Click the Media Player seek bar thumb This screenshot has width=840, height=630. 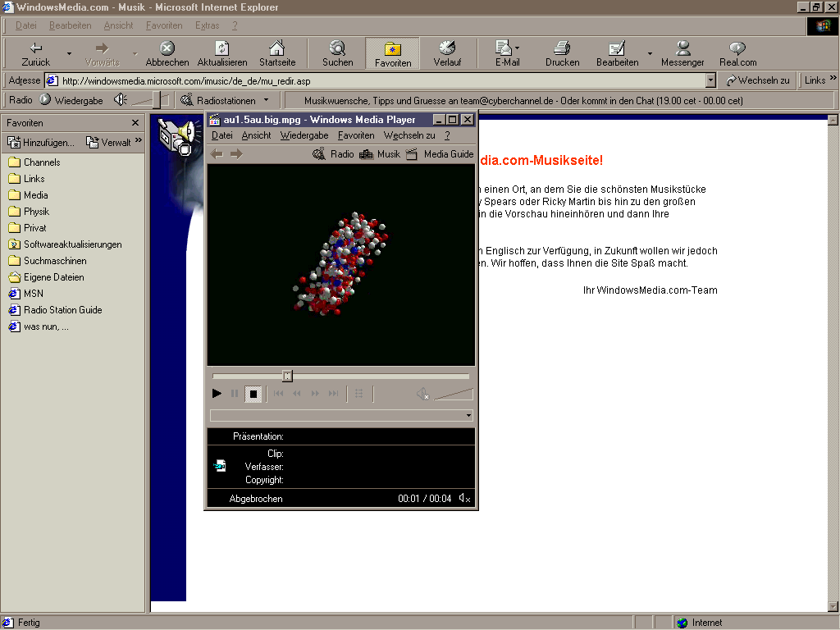(x=287, y=376)
